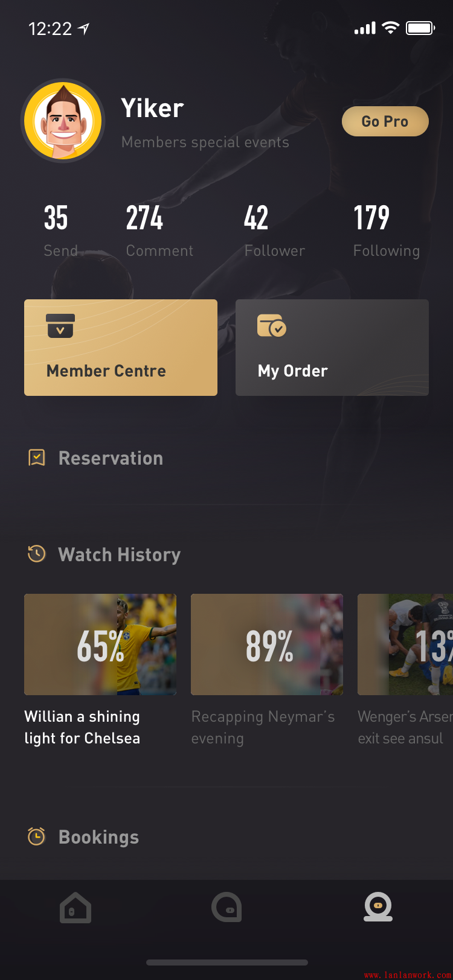Screen dimensions: 453x980
Task: Select the profile tab icon
Action: coord(378,907)
